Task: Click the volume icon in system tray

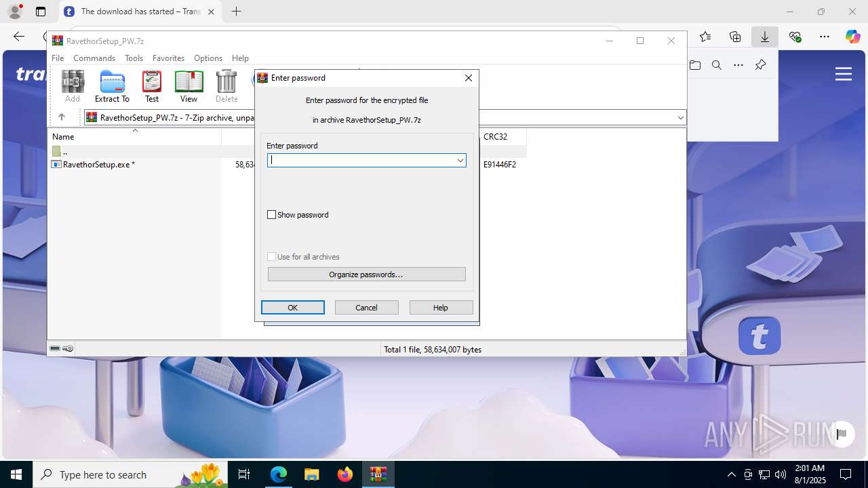Action: tap(781, 474)
